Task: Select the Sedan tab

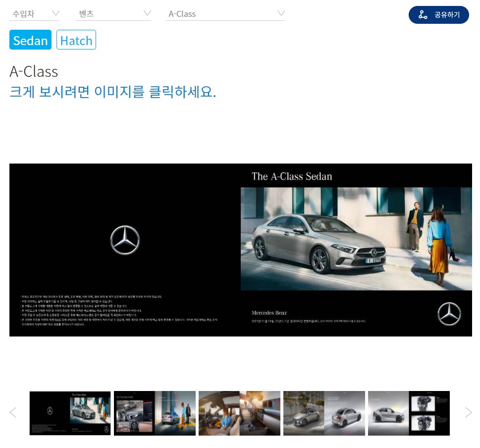Action: tap(30, 40)
